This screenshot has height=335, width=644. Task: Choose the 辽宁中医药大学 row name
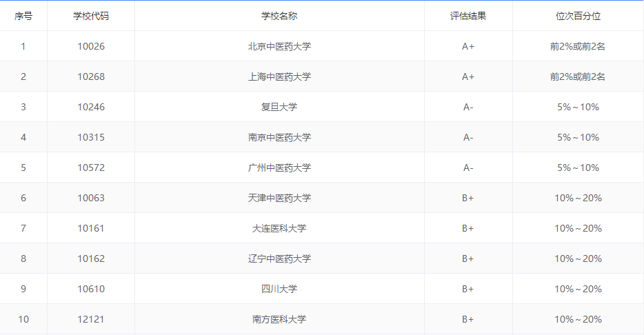[x=279, y=258]
